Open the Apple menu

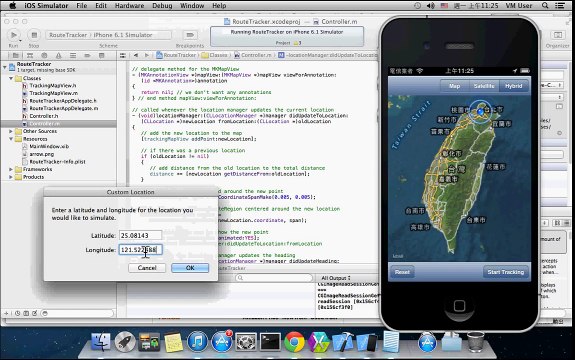[13, 5]
